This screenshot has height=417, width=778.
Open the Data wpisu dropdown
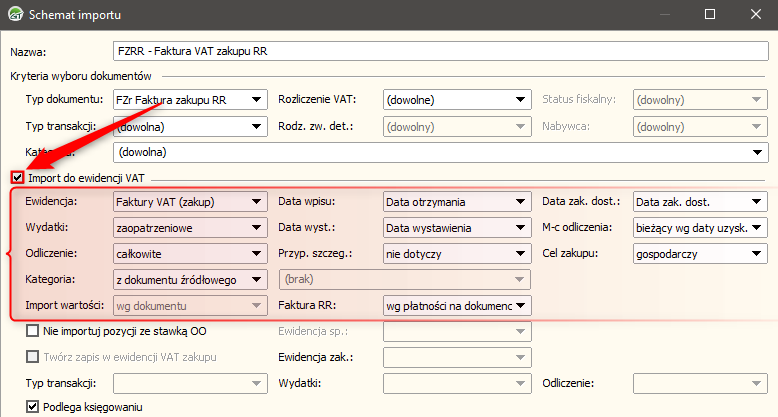click(x=521, y=202)
